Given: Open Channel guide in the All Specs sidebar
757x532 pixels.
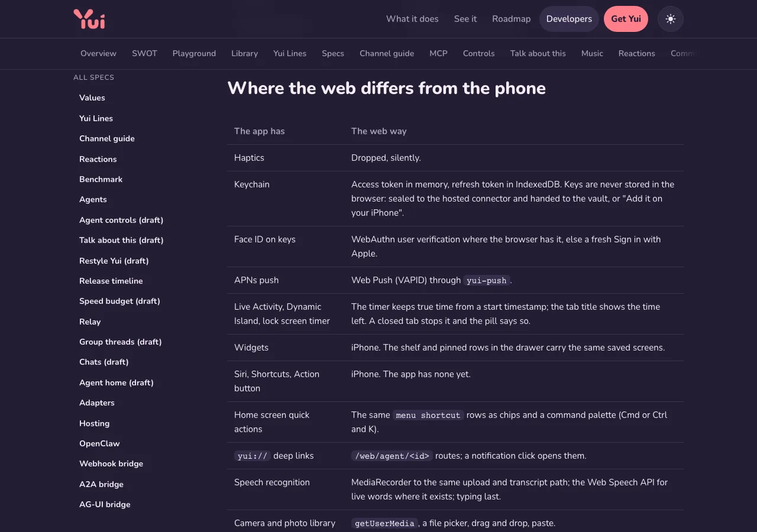Looking at the screenshot, I should [107, 138].
